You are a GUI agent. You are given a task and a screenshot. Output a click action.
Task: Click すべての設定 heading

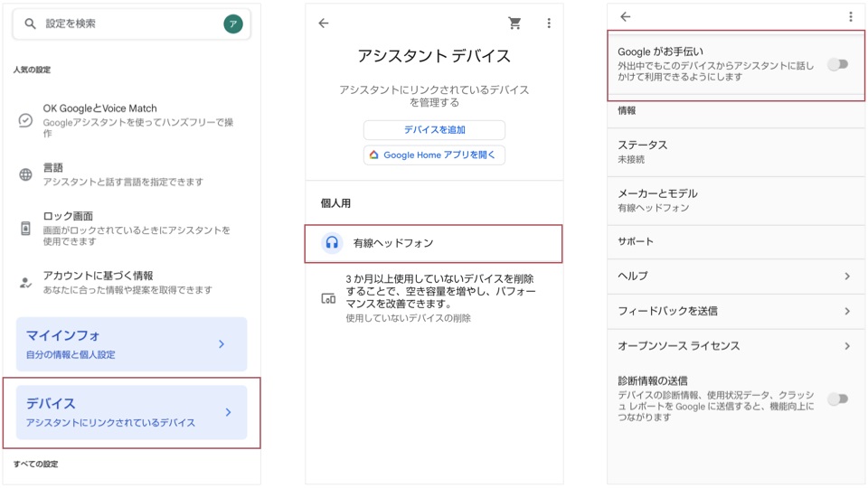(x=35, y=465)
